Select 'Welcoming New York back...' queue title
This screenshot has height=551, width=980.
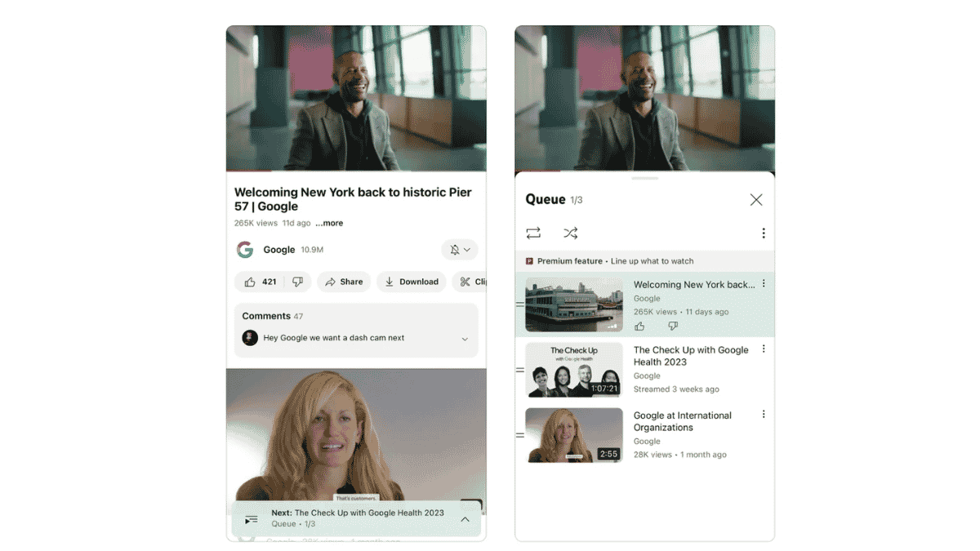tap(694, 285)
